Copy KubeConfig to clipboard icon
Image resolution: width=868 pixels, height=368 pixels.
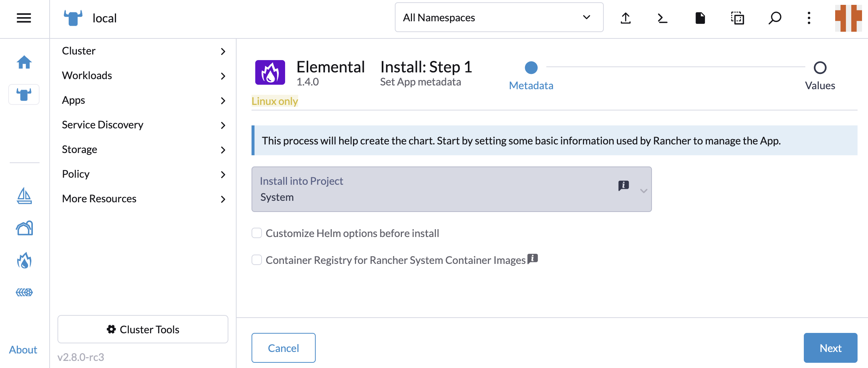737,18
